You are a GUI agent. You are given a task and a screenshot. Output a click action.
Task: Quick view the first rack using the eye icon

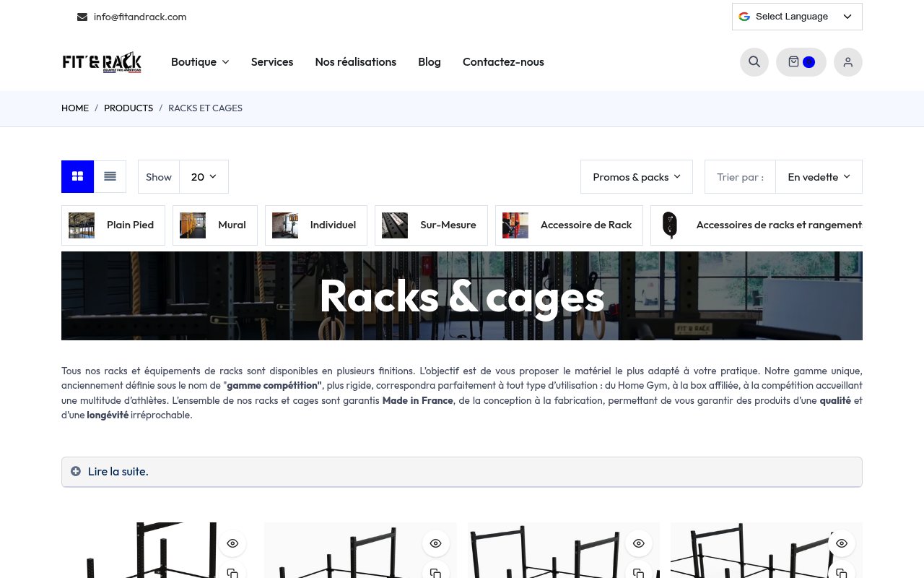click(232, 543)
